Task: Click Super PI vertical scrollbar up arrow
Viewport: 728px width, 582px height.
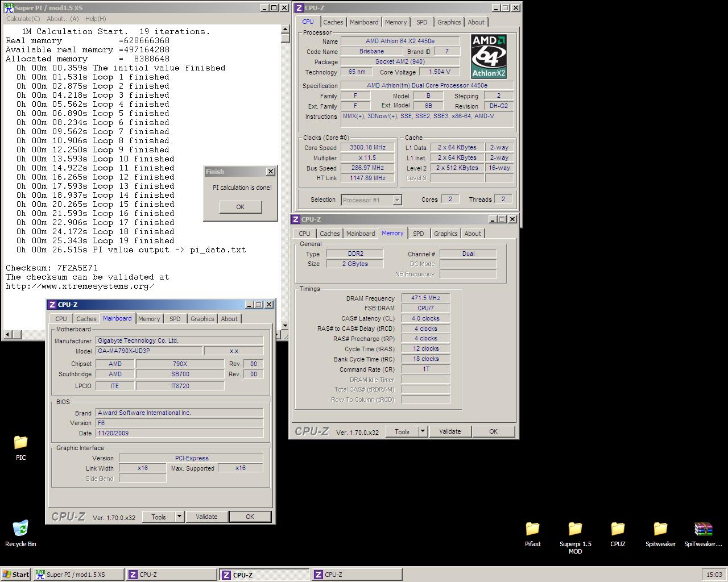Action: [286, 30]
